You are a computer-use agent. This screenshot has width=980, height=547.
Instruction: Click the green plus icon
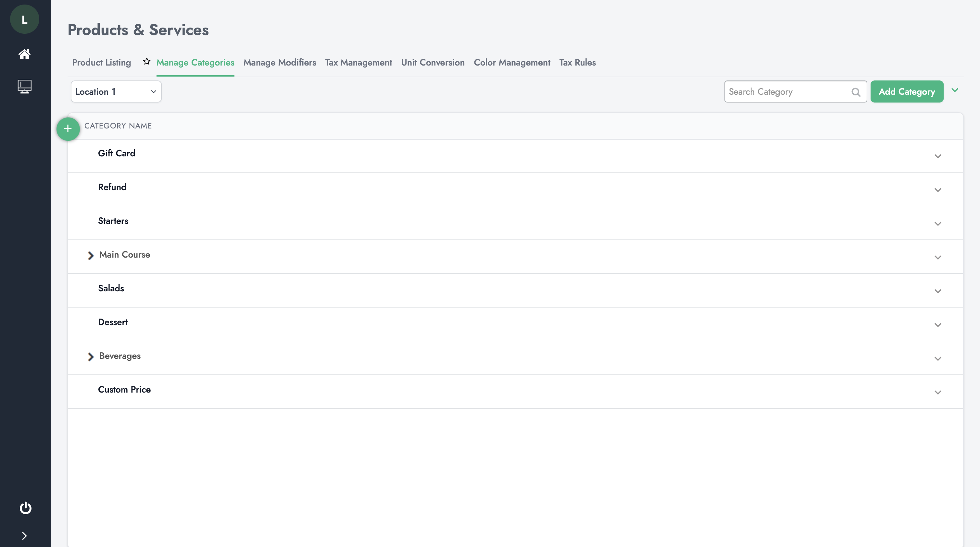coord(67,129)
